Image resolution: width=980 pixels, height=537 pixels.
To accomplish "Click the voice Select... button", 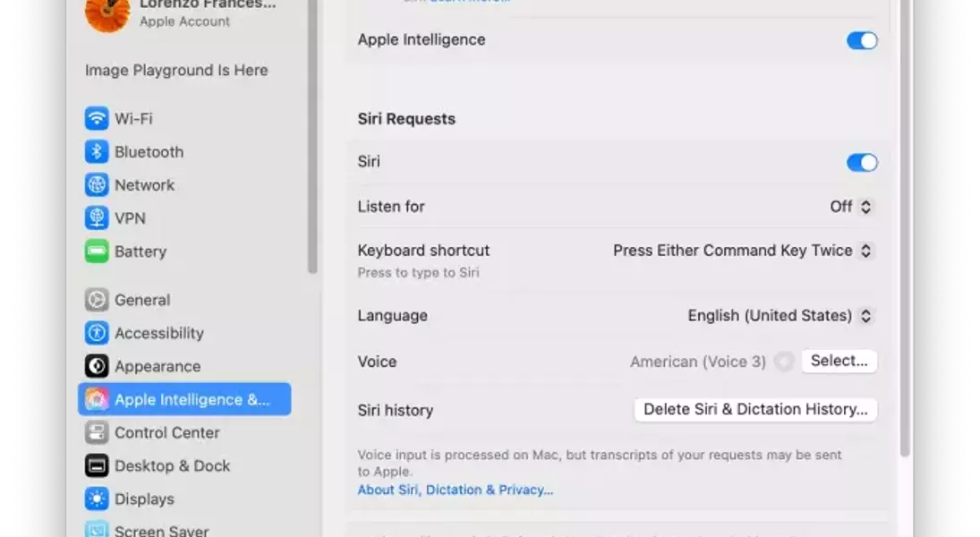I will point(839,361).
